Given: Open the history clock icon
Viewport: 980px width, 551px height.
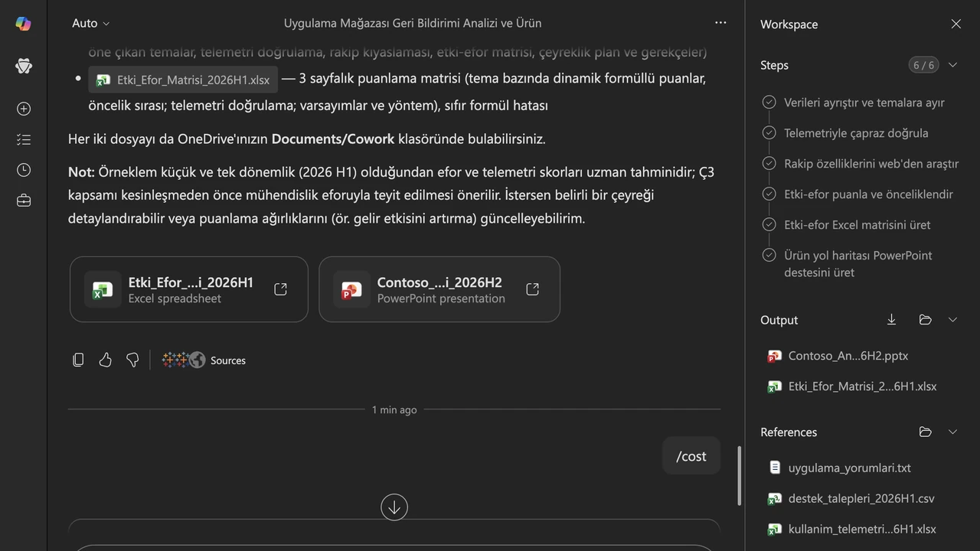Looking at the screenshot, I should 24,170.
